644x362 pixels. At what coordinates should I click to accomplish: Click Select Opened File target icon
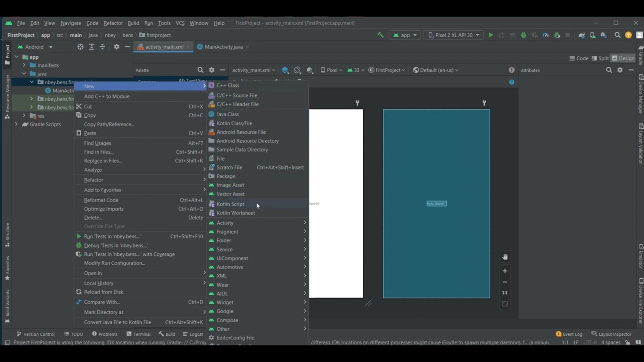click(x=80, y=47)
